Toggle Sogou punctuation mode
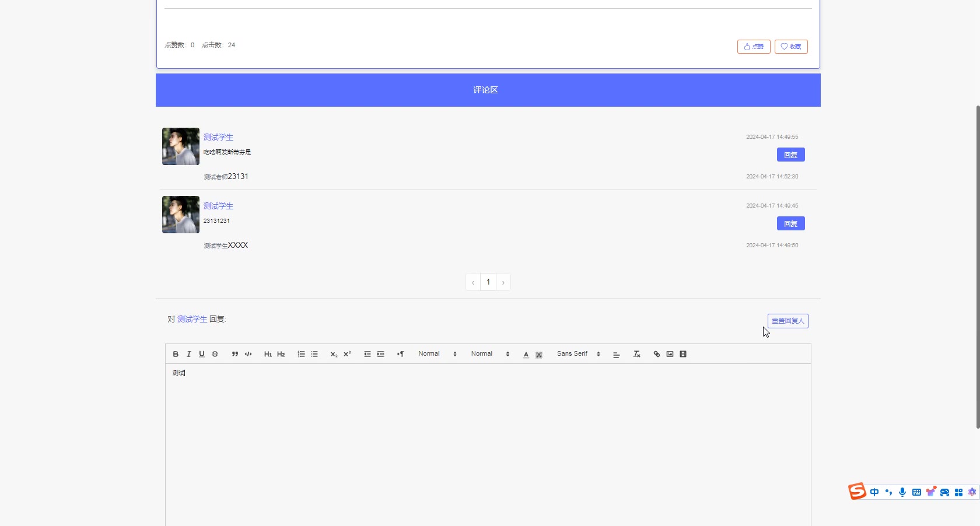The image size is (980, 526). (888, 492)
